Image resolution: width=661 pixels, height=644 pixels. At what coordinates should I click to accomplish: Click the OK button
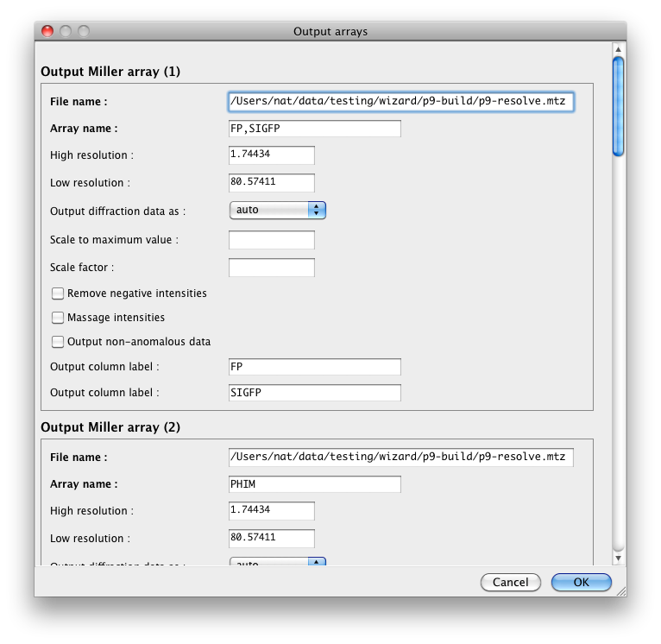pos(581,583)
